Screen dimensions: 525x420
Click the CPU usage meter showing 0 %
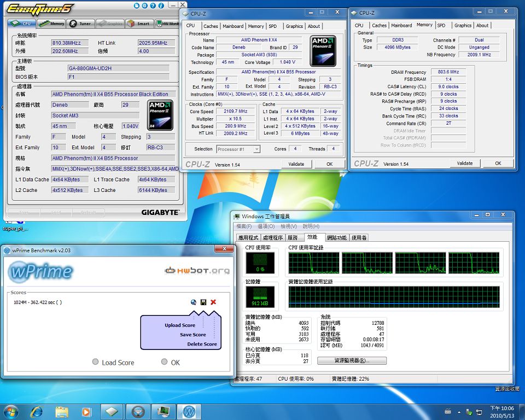(x=260, y=263)
